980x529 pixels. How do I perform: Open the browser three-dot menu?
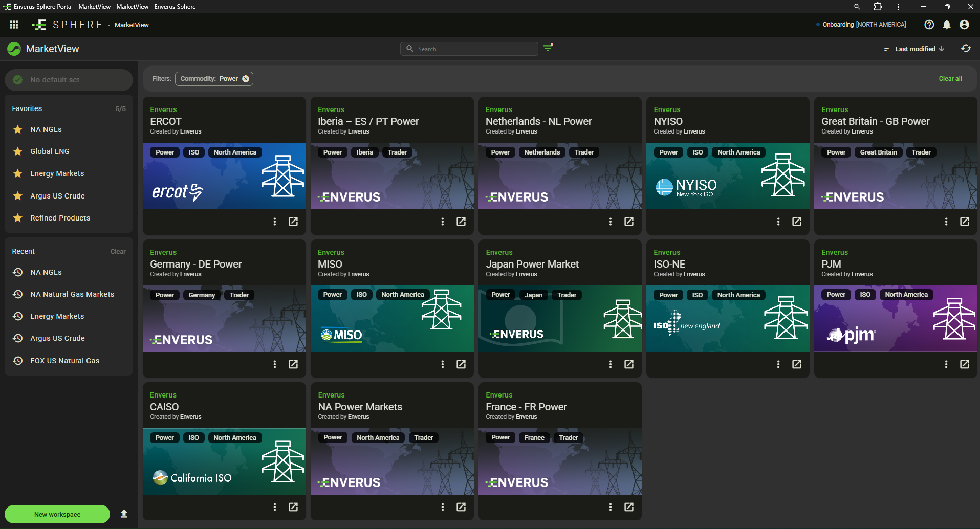click(898, 7)
